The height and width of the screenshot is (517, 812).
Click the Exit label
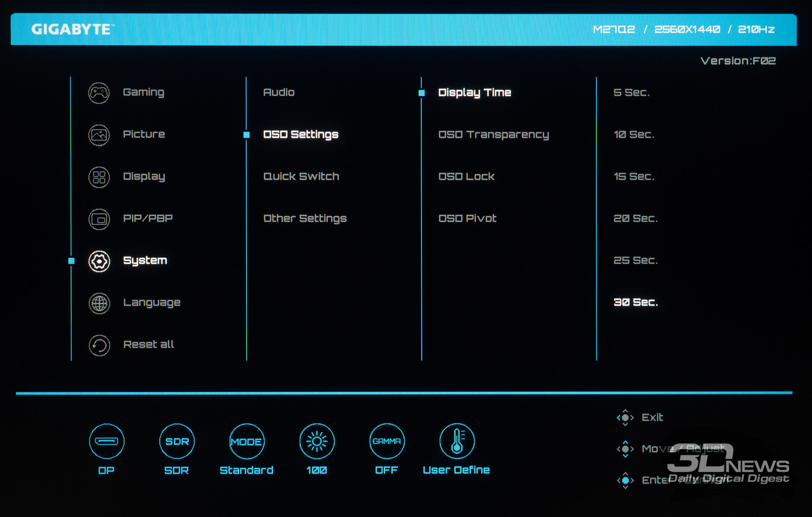coord(652,417)
